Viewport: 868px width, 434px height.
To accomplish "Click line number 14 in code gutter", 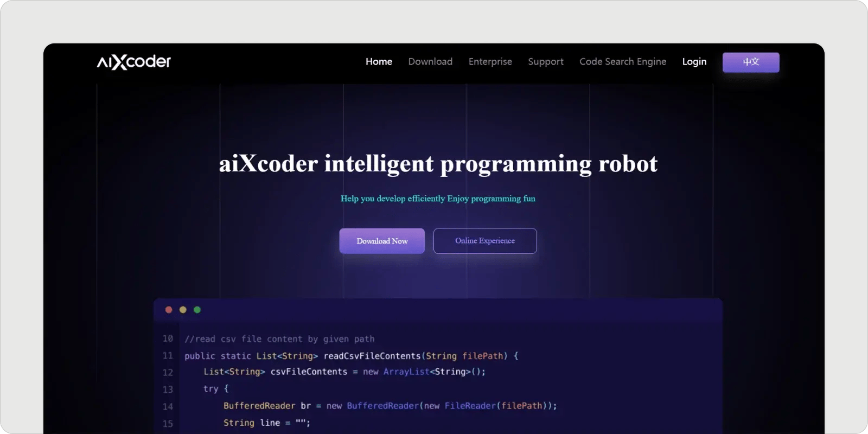I will (x=168, y=406).
